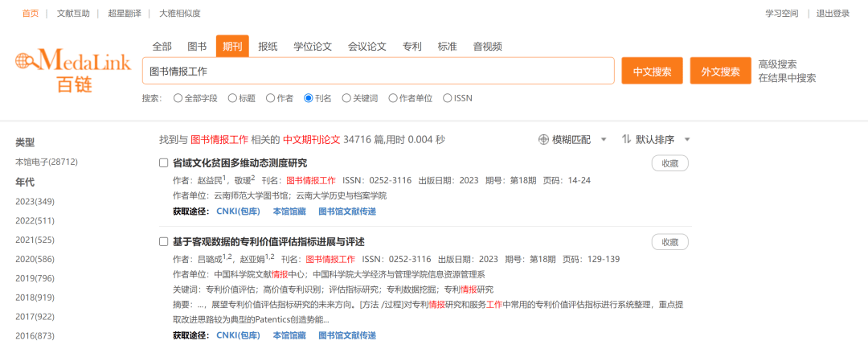Open 高级搜索 link
The height and width of the screenshot is (345, 868).
click(x=778, y=65)
